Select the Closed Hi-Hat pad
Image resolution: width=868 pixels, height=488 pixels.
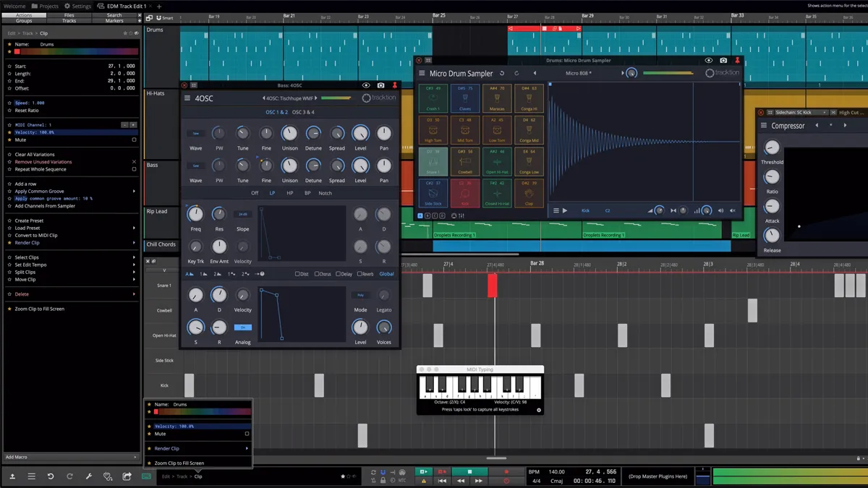coord(497,194)
